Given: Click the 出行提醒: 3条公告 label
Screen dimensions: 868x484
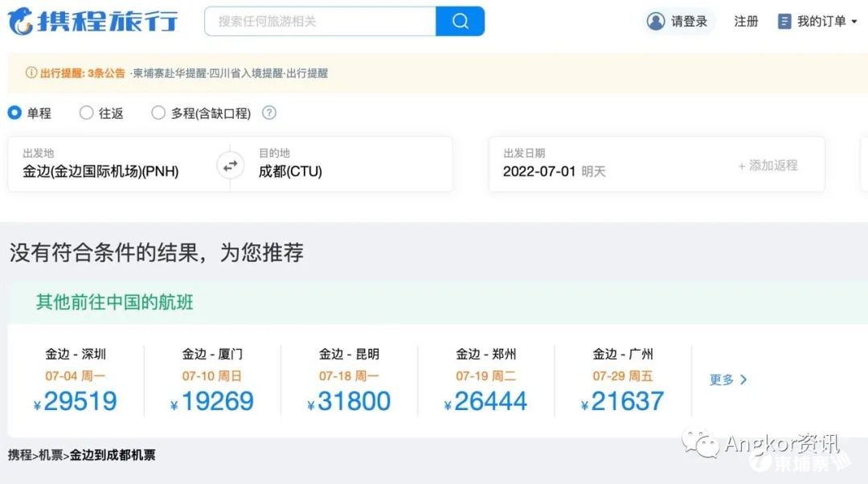Looking at the screenshot, I should click(x=83, y=73).
